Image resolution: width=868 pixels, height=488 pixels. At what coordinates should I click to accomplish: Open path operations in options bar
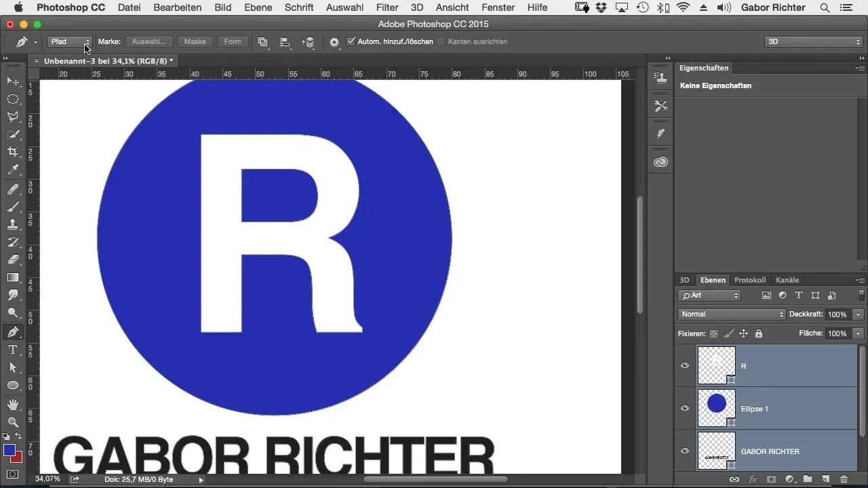pos(263,42)
